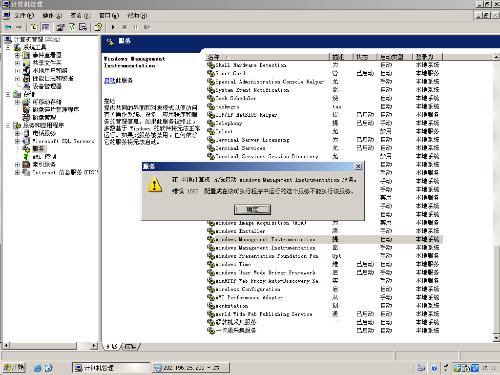
Task: Select the 服务 node in the tree
Action: [x=38, y=149]
